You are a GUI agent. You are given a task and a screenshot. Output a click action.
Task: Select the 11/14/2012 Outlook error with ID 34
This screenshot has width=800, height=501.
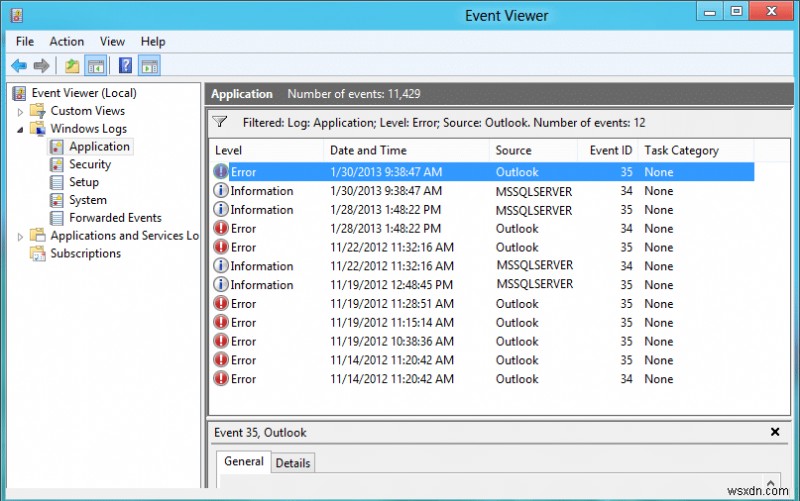click(483, 379)
